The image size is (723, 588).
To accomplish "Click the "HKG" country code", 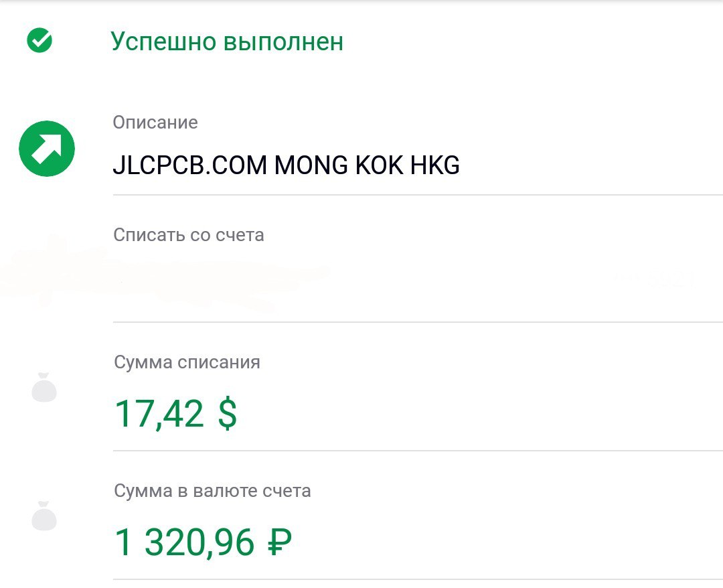I will click(x=434, y=165).
